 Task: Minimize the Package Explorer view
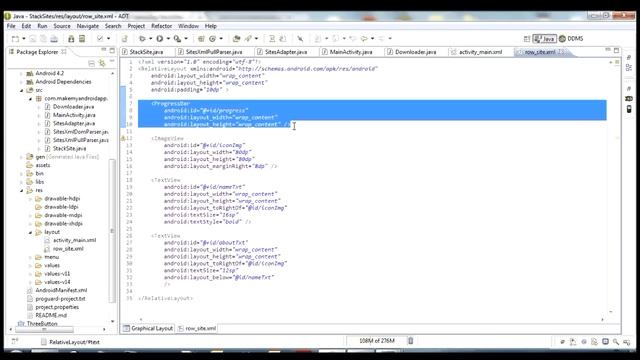point(104,50)
